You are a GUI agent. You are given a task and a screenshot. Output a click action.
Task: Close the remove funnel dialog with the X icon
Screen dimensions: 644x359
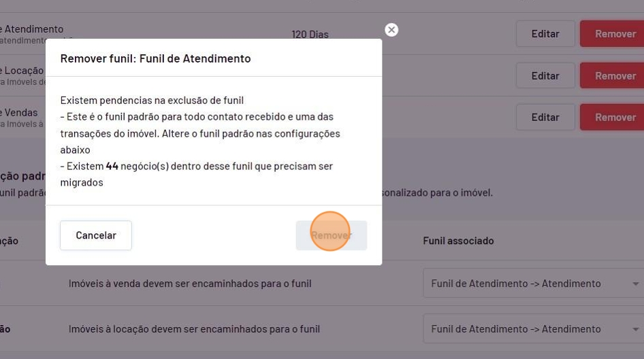pyautogui.click(x=391, y=30)
